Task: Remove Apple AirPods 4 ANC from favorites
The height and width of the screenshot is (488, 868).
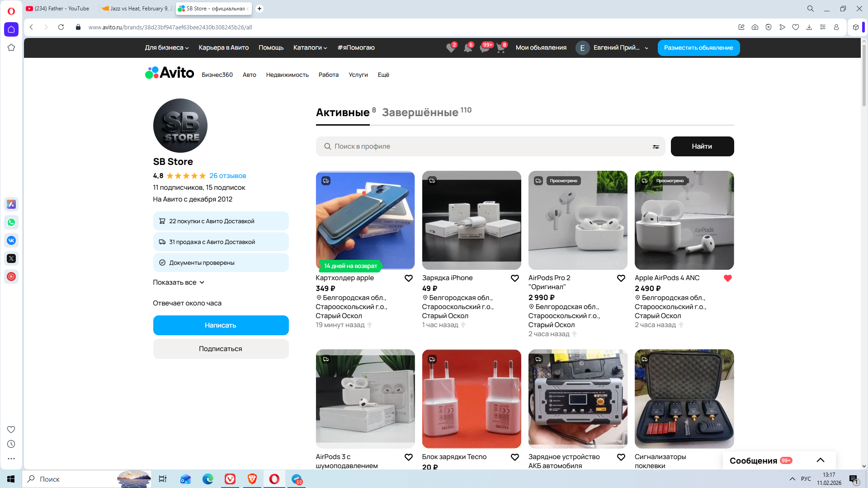Action: tap(727, 278)
